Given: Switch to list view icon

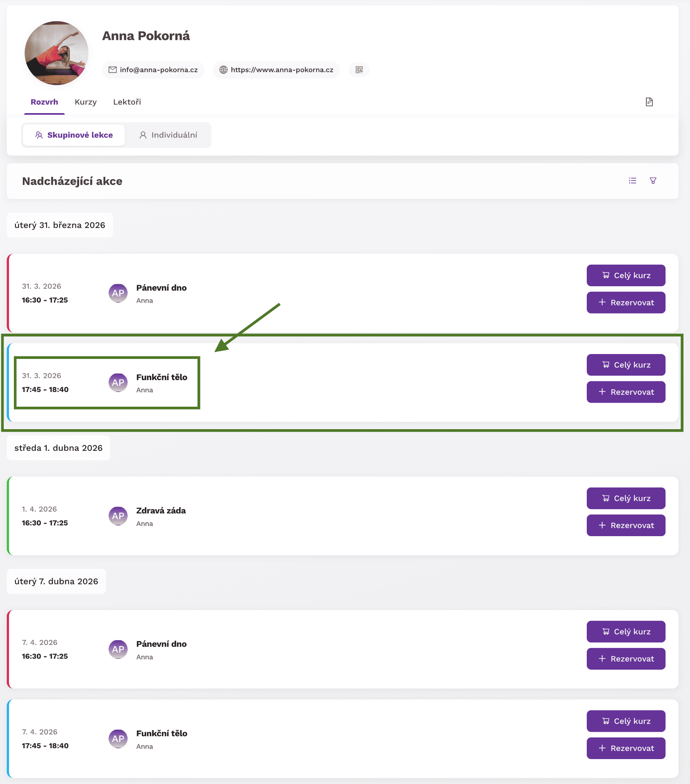Looking at the screenshot, I should tap(632, 180).
